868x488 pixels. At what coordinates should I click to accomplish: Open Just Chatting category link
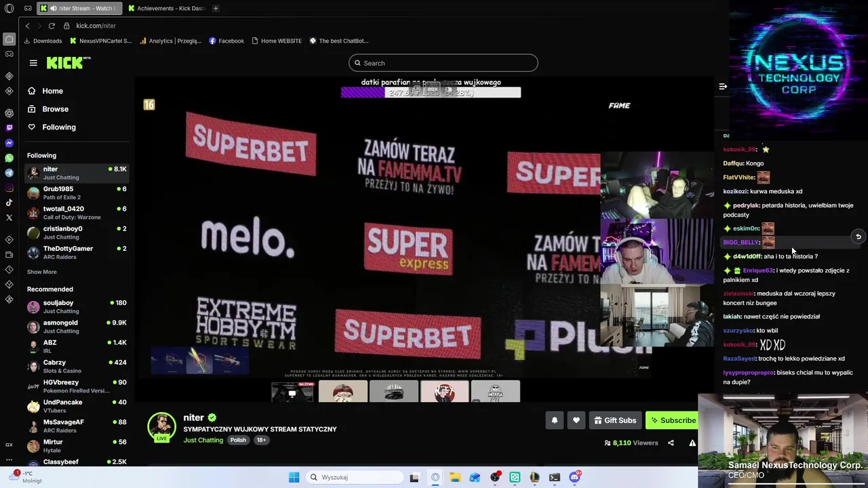(203, 440)
